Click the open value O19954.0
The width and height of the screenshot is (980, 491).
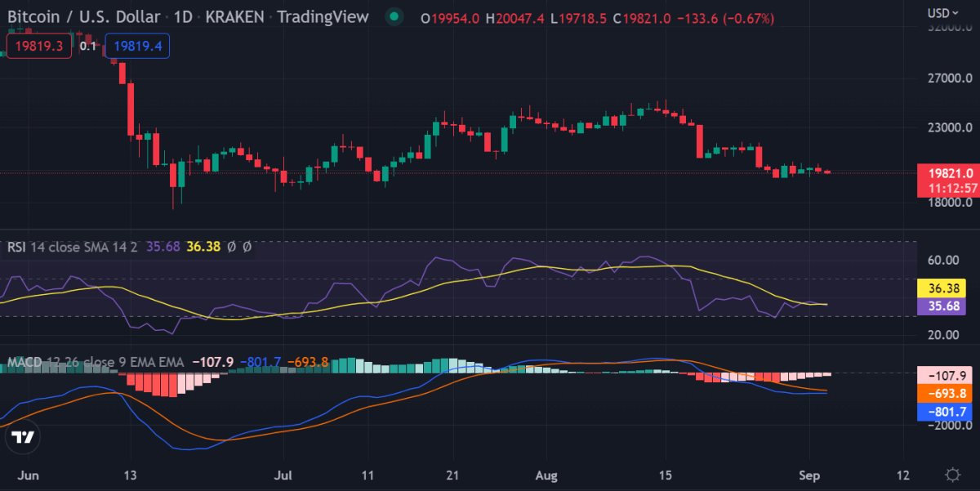450,18
